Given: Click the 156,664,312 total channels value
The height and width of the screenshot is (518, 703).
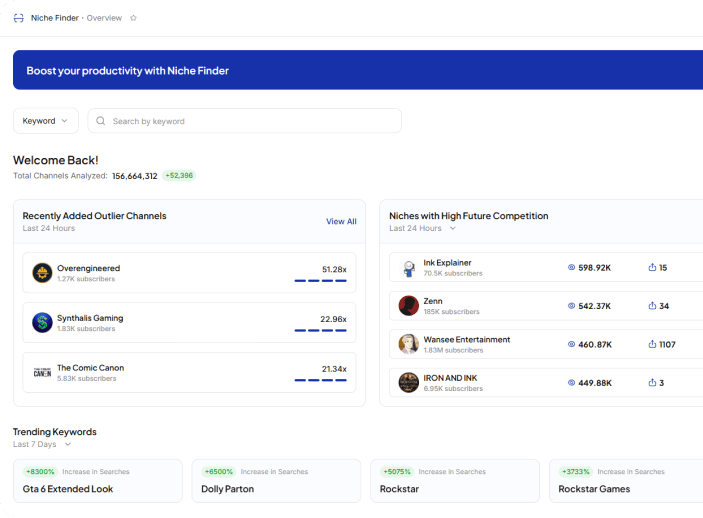Looking at the screenshot, I should pos(135,176).
